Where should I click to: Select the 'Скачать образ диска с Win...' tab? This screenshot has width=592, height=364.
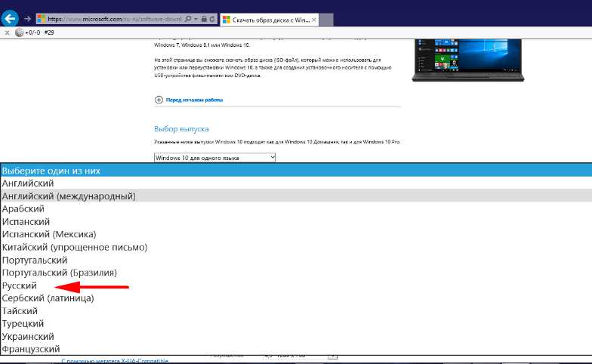tap(269, 20)
